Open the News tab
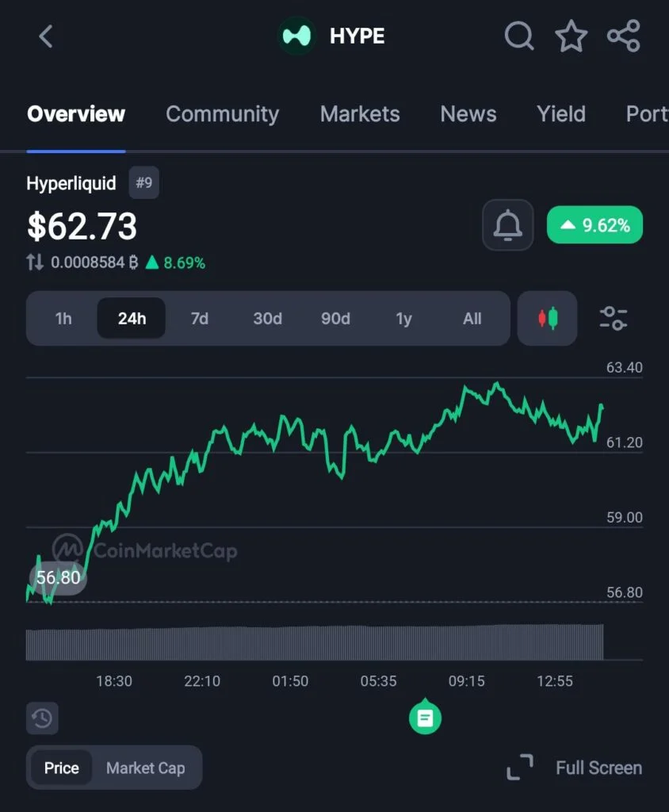 click(468, 114)
